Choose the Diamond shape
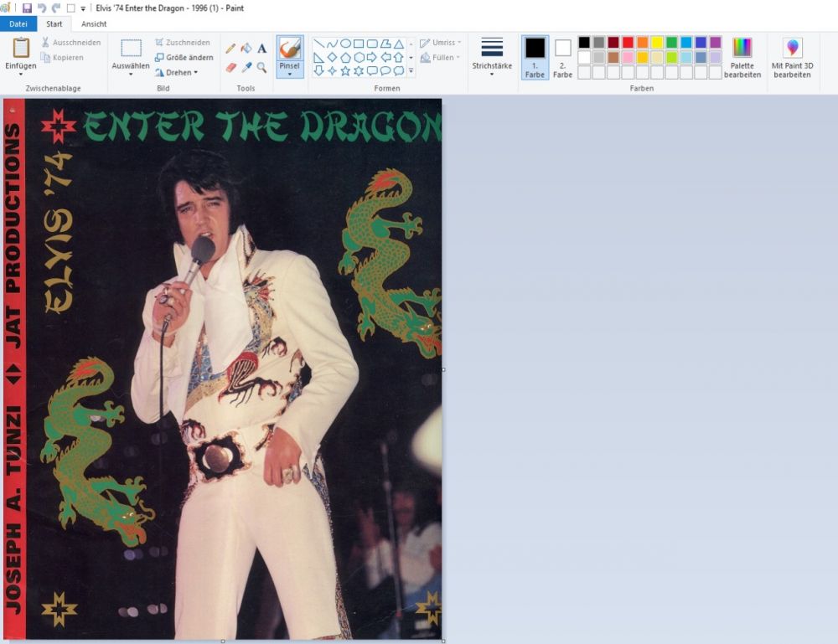 point(332,57)
